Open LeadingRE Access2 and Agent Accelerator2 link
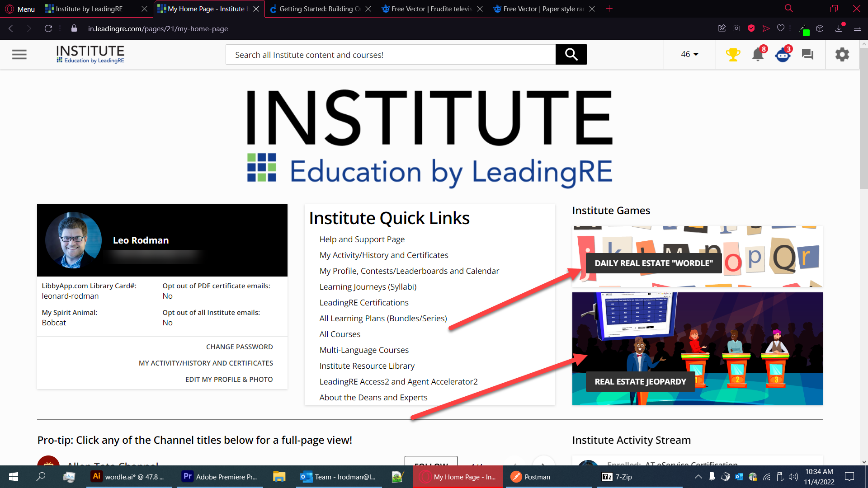 click(398, 382)
